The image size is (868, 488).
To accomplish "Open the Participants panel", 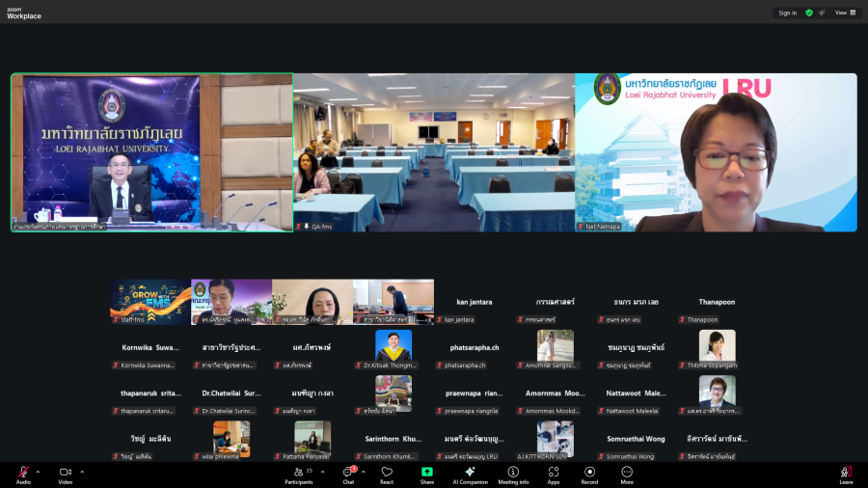I will (298, 474).
